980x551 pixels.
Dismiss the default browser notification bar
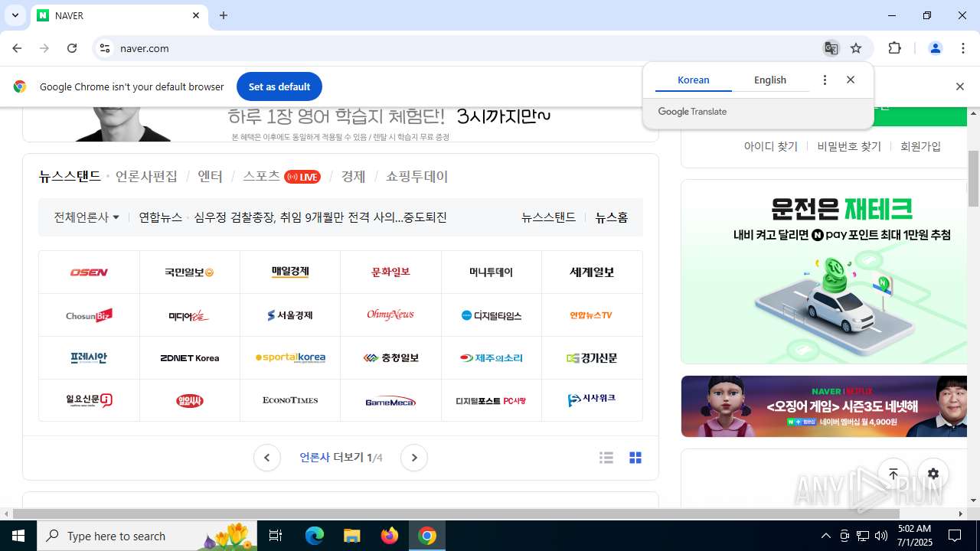pyautogui.click(x=960, y=86)
